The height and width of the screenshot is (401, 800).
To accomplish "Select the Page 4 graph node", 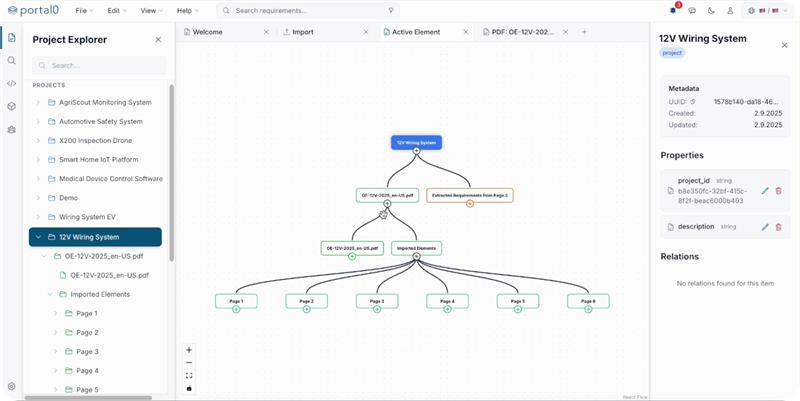I will 447,301.
